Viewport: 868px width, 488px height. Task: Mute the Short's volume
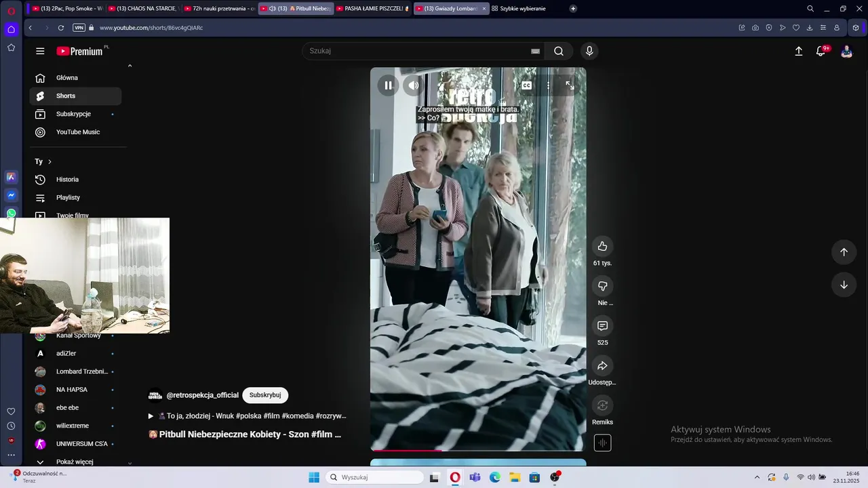click(413, 85)
